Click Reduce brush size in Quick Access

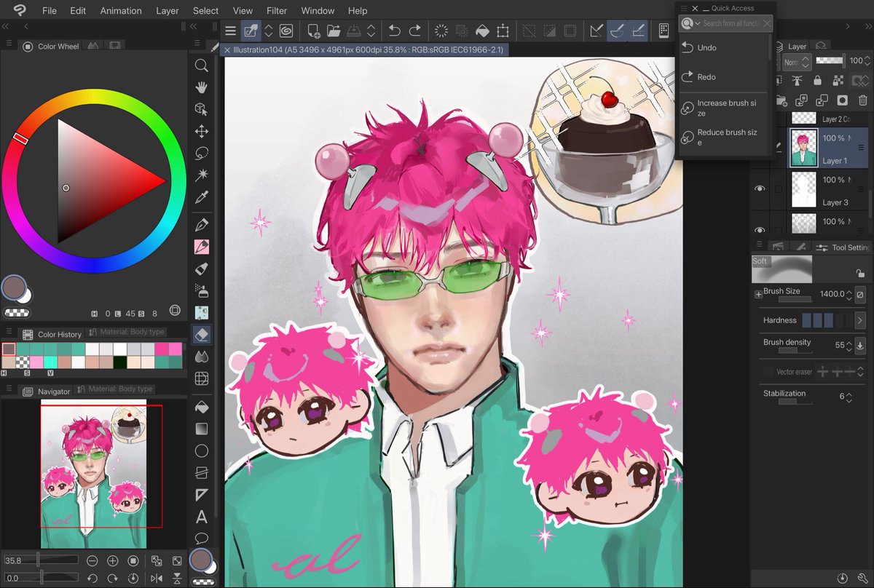click(723, 138)
